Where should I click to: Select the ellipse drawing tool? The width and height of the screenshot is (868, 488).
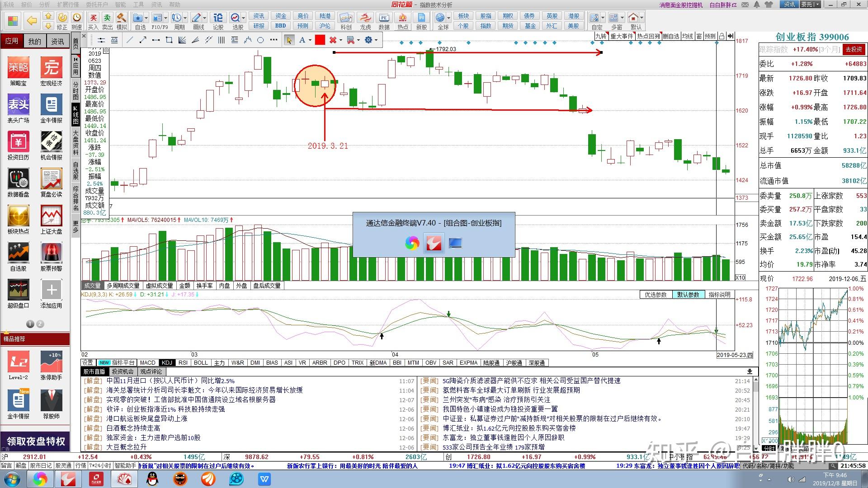click(x=260, y=40)
